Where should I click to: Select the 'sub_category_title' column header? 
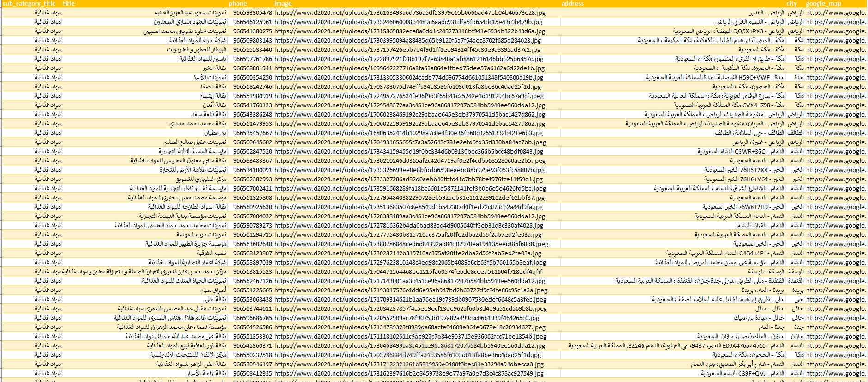(29, 3)
